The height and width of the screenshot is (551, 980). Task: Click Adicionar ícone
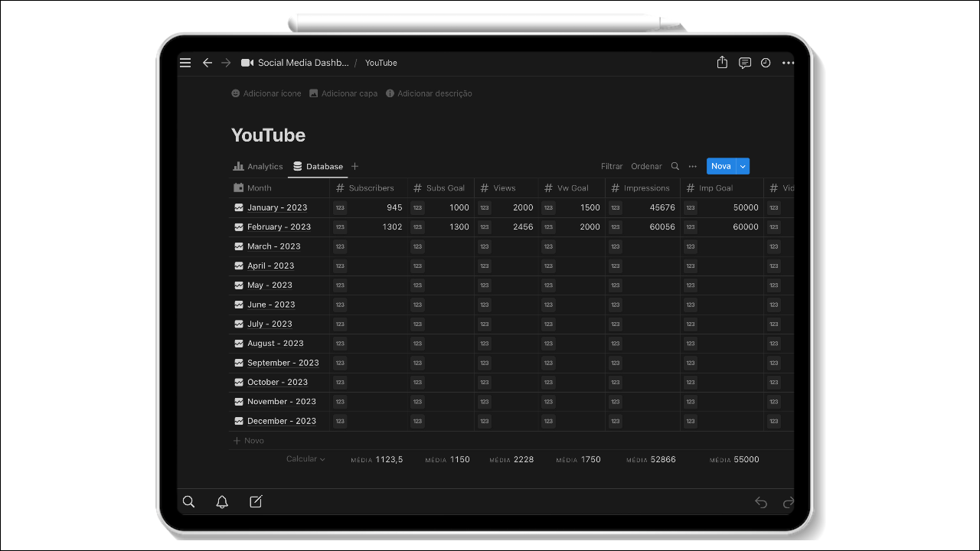click(266, 93)
